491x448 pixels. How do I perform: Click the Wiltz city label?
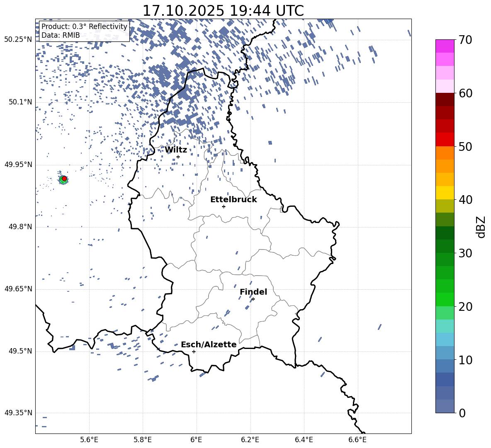click(x=176, y=150)
